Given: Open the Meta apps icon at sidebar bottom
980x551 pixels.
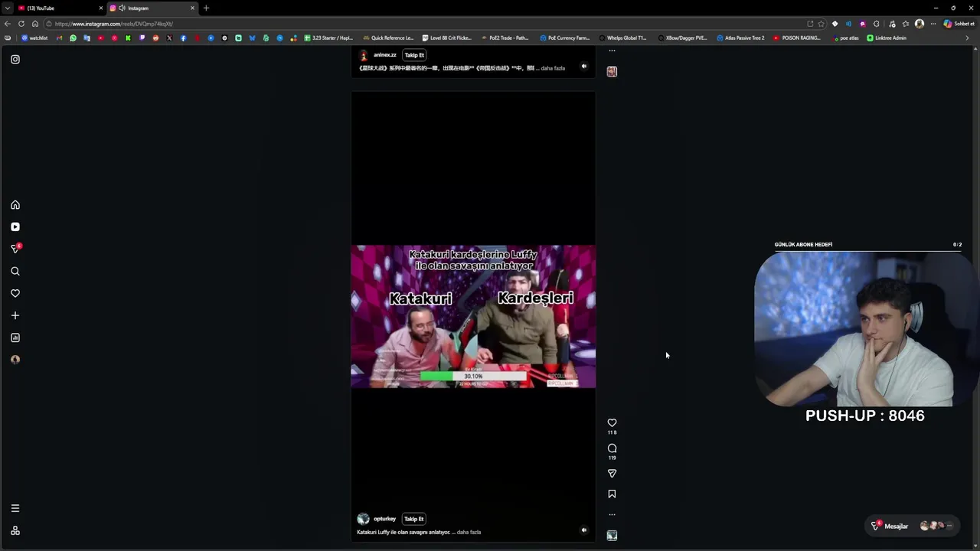Looking at the screenshot, I should (x=15, y=530).
